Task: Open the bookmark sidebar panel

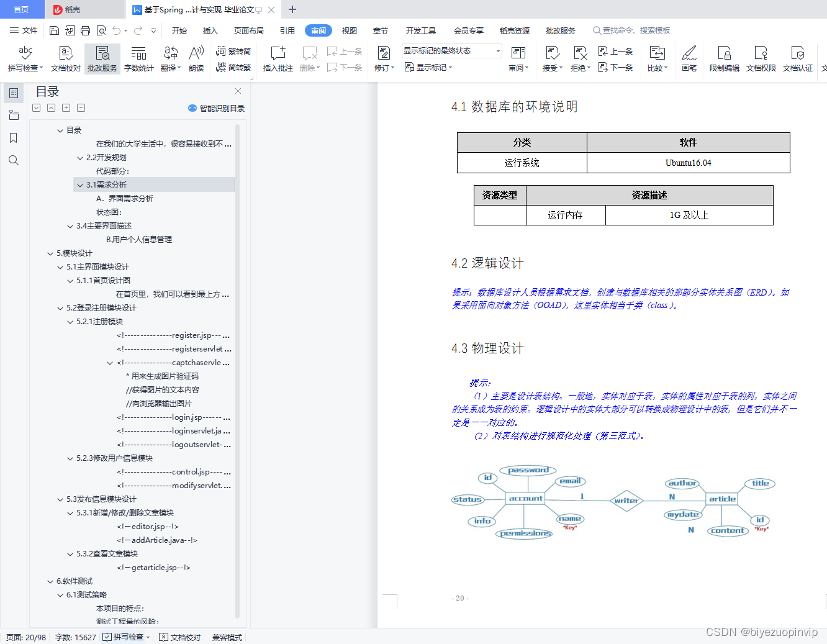Action: click(14, 138)
